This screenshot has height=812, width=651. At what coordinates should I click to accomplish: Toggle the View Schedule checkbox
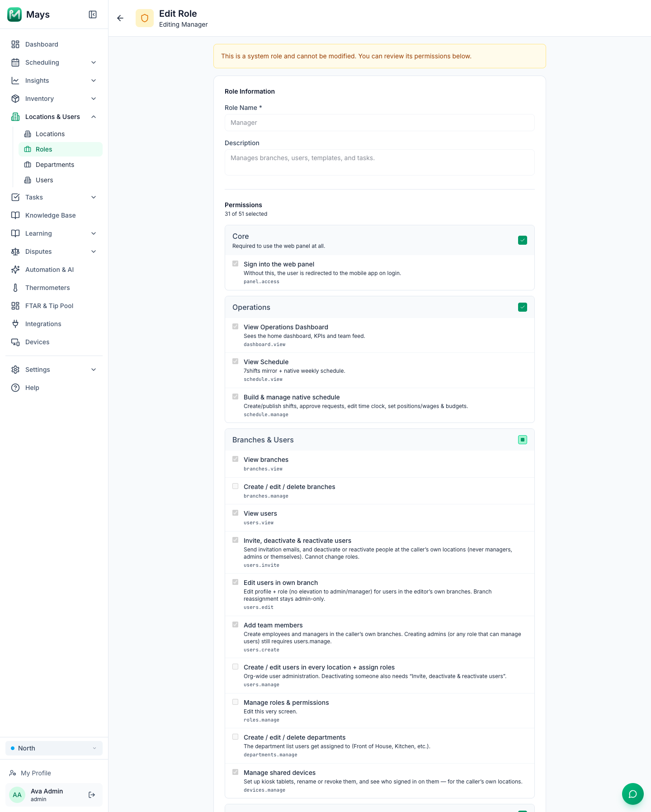pos(236,361)
